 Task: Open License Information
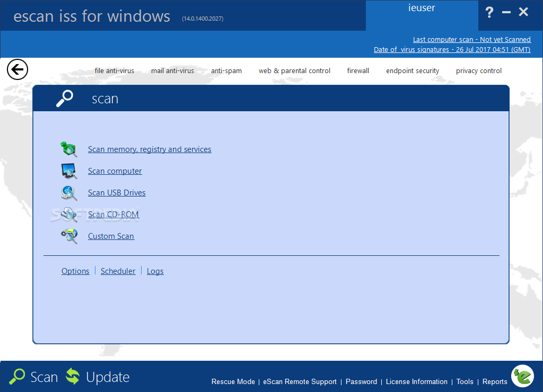417,381
